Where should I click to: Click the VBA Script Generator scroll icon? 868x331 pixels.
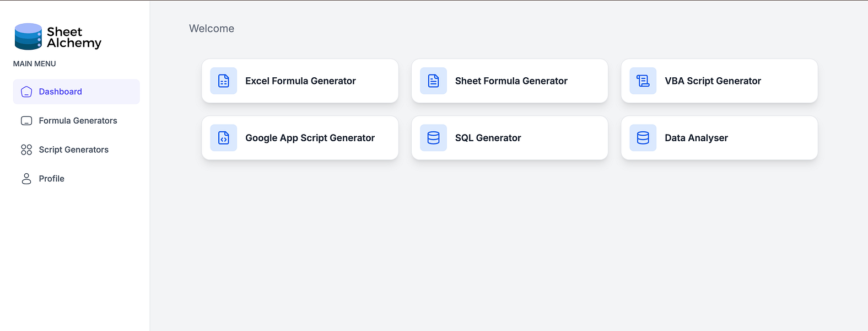click(643, 81)
